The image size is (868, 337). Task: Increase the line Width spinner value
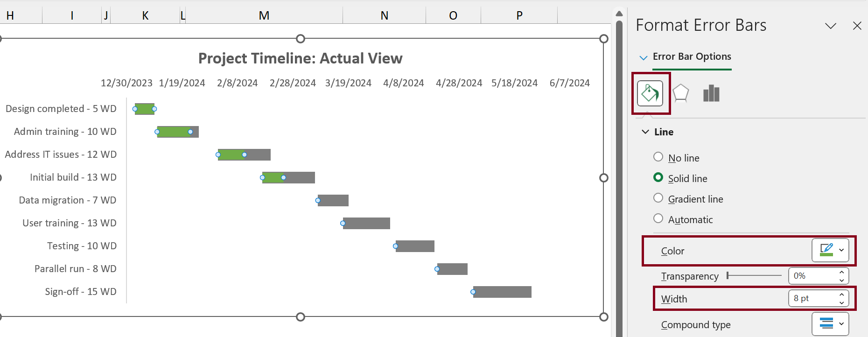841,295
